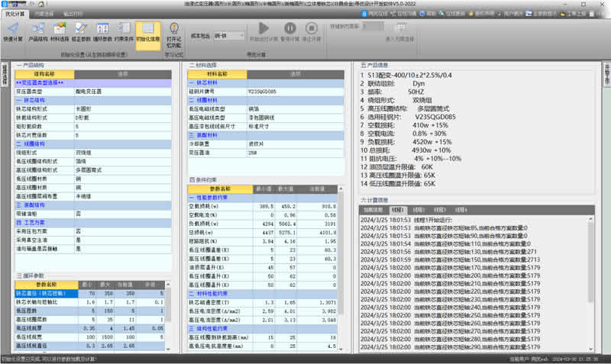Viewport: 611px width, 364px height.
Task: Click the blue B icon in top-right bar
Action: point(364,14)
